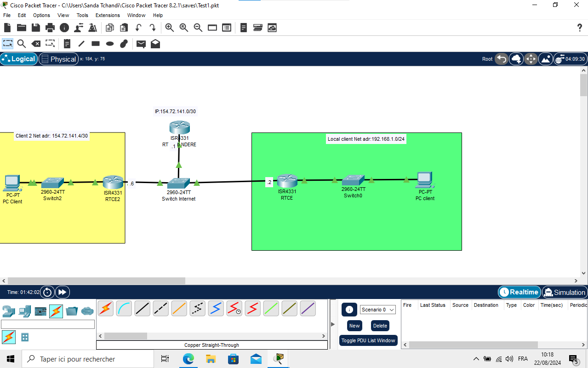The width and height of the screenshot is (588, 368).
Task: Switch to Simulation mode
Action: tap(564, 292)
